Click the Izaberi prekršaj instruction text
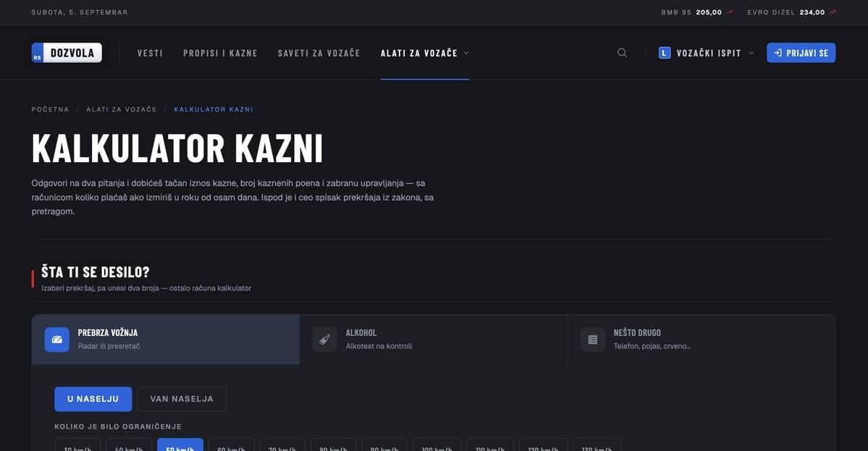 point(146,288)
